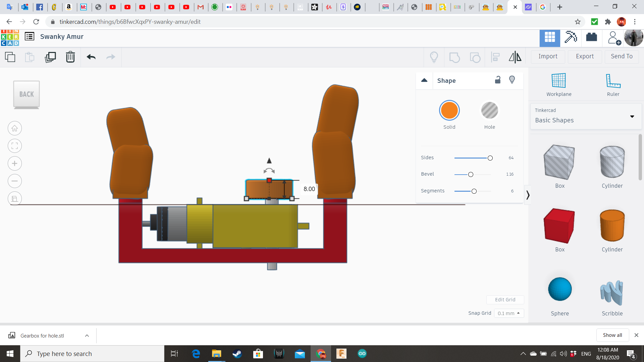
Task: Delete the selected shape with the trash icon
Action: point(70,57)
